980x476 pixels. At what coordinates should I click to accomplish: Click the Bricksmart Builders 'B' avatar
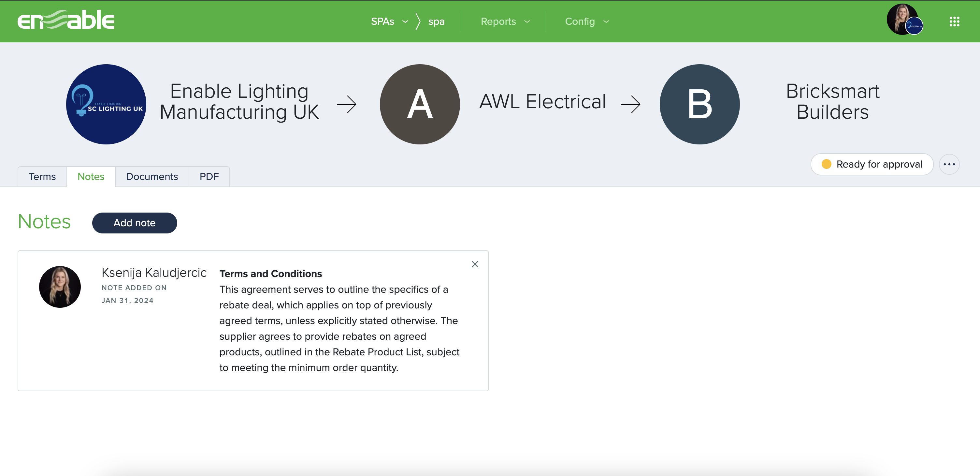[x=699, y=104]
